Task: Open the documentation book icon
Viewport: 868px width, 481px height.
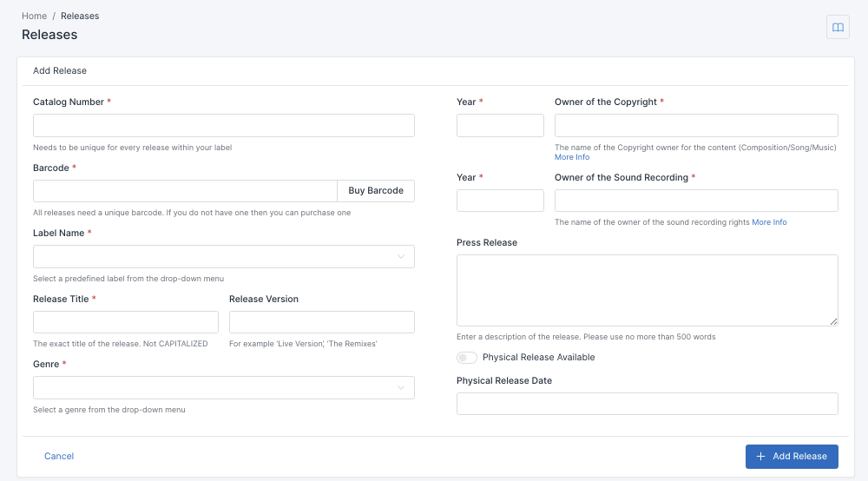Action: point(838,28)
